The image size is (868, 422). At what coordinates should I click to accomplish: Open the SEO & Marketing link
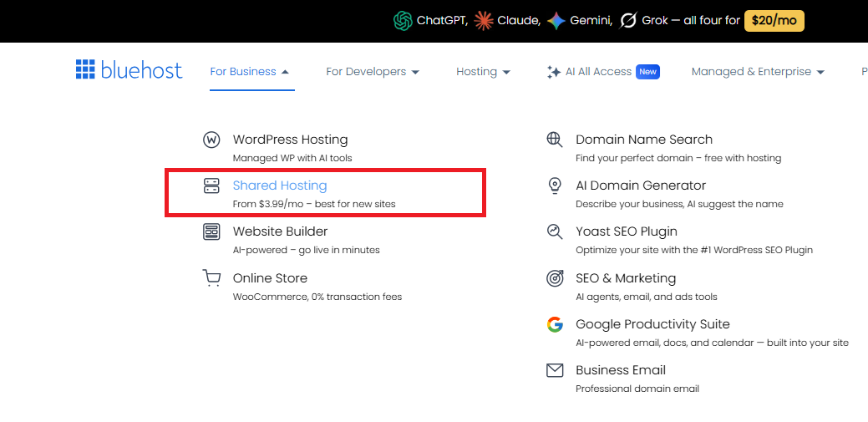[x=626, y=277]
